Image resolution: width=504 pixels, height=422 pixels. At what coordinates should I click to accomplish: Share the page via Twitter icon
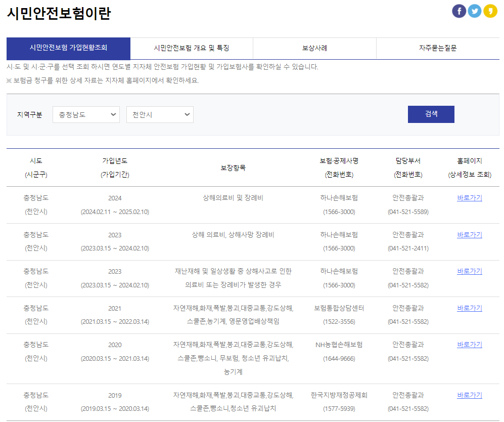tap(475, 11)
